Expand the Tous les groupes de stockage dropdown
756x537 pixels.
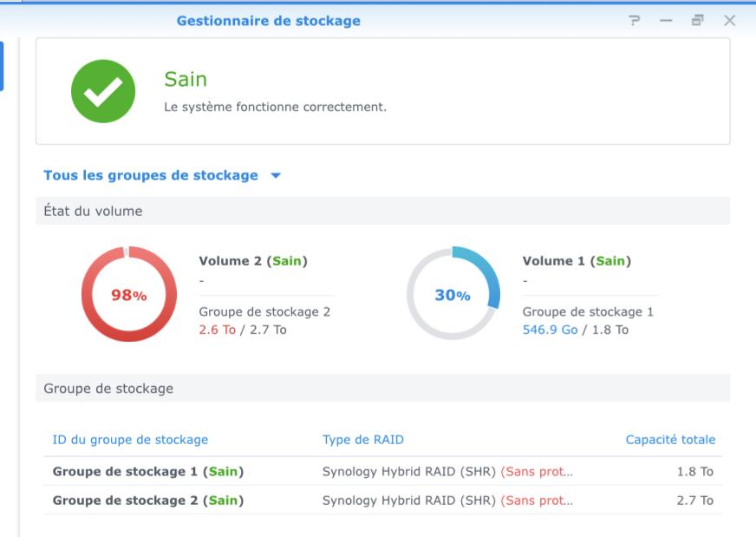[x=151, y=175]
